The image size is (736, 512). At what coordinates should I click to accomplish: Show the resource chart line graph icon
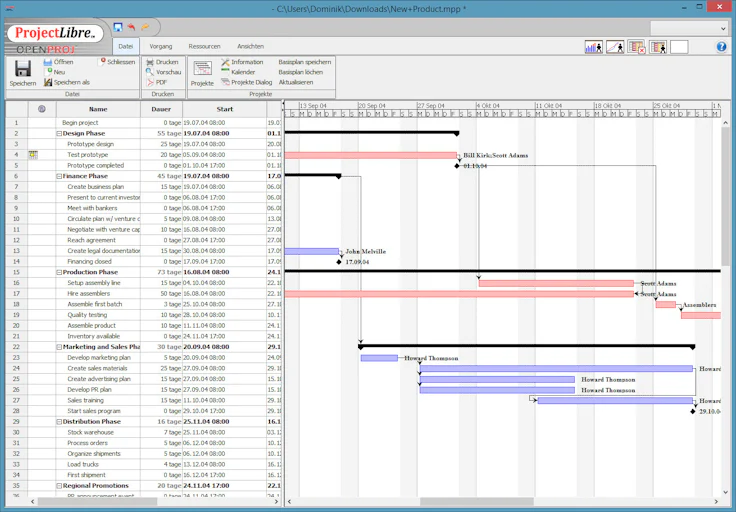point(615,47)
